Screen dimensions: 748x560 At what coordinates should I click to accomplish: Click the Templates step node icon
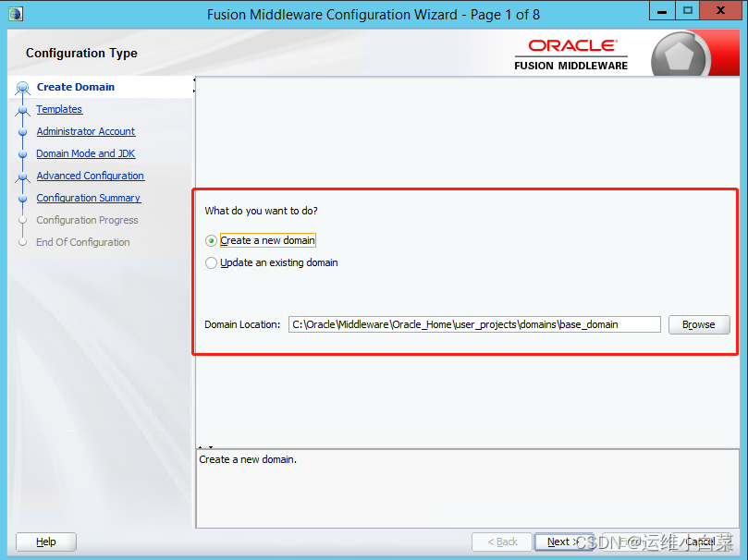click(22, 110)
